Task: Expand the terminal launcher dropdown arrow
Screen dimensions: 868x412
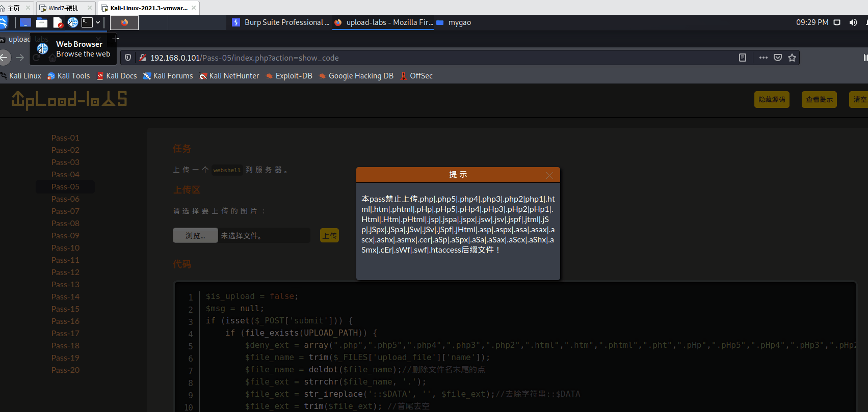Action: 98,22
